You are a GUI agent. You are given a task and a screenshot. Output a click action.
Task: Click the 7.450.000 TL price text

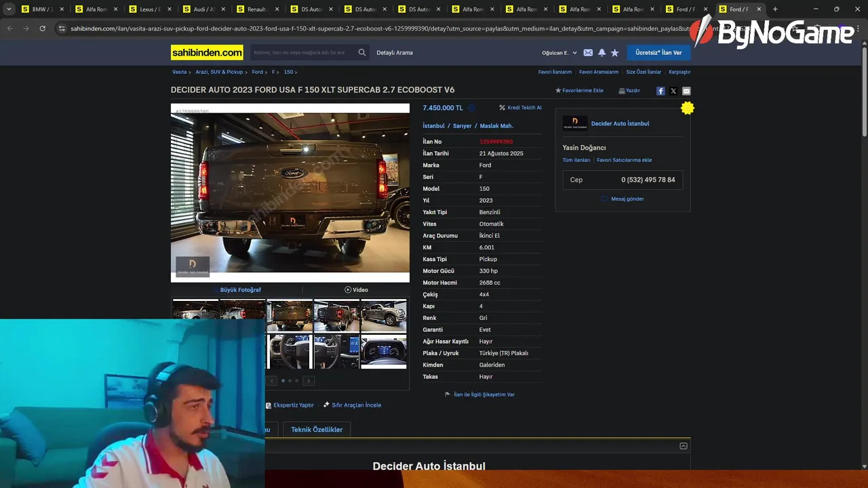click(443, 108)
